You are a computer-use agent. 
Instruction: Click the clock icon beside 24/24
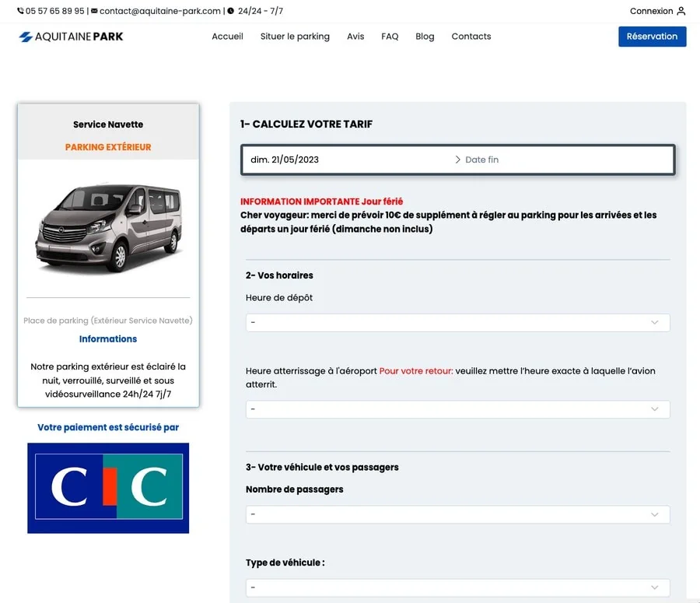[x=231, y=12]
